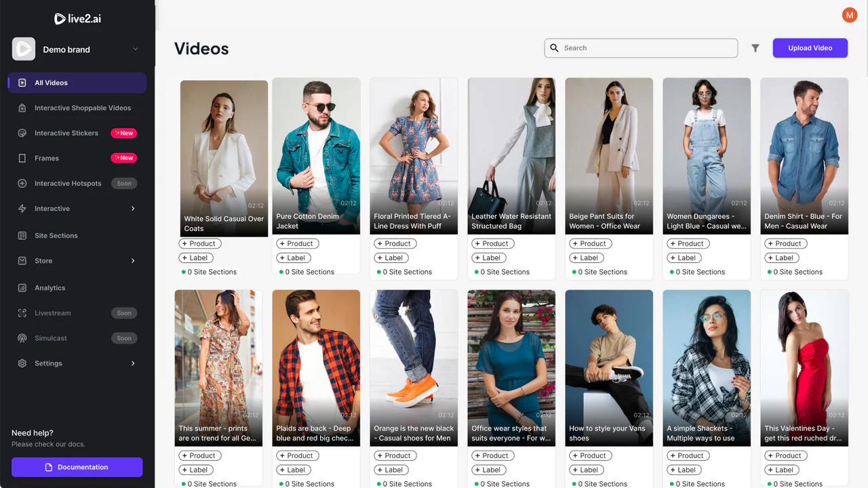Expand the Settings menu
The height and width of the screenshot is (488, 868).
[x=48, y=363]
